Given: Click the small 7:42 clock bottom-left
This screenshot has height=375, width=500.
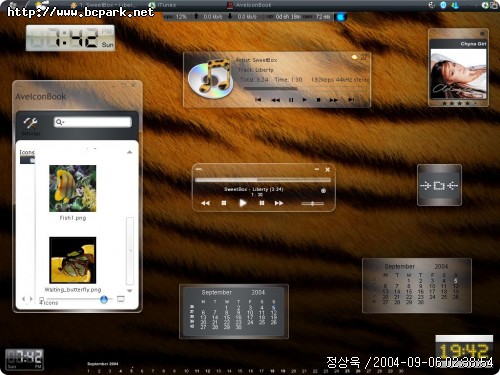Looking at the screenshot, I should point(24,359).
